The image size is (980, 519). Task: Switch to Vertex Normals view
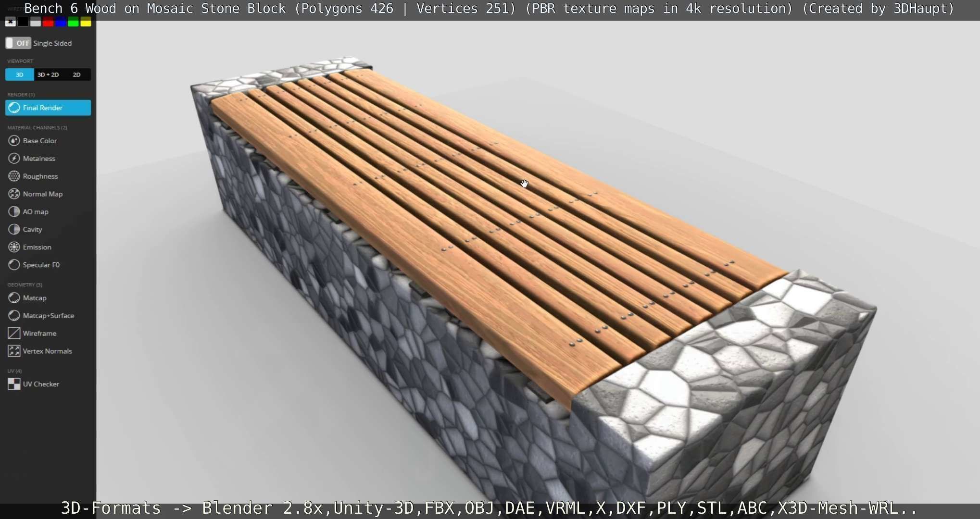coord(48,351)
